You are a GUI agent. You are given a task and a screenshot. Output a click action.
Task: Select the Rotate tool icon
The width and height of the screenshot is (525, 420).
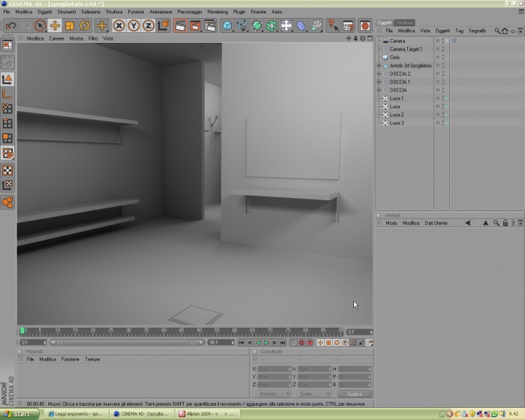tap(84, 25)
